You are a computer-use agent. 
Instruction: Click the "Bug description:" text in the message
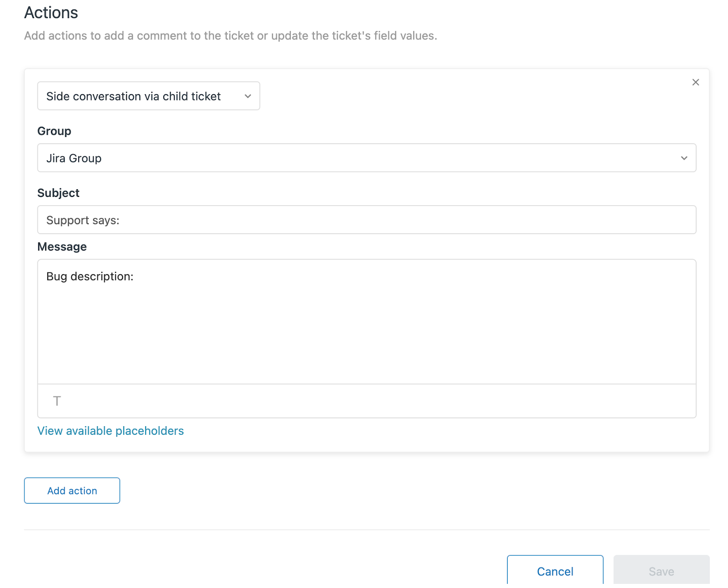click(90, 276)
